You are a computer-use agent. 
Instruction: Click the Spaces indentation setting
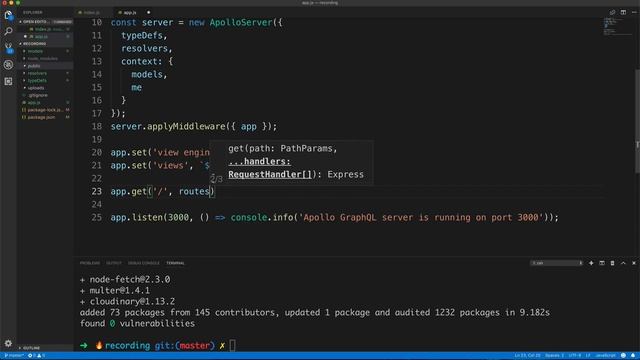click(554, 356)
